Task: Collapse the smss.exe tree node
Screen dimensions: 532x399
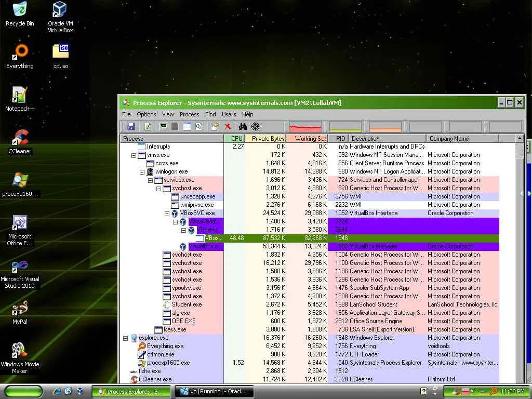Action: point(134,155)
